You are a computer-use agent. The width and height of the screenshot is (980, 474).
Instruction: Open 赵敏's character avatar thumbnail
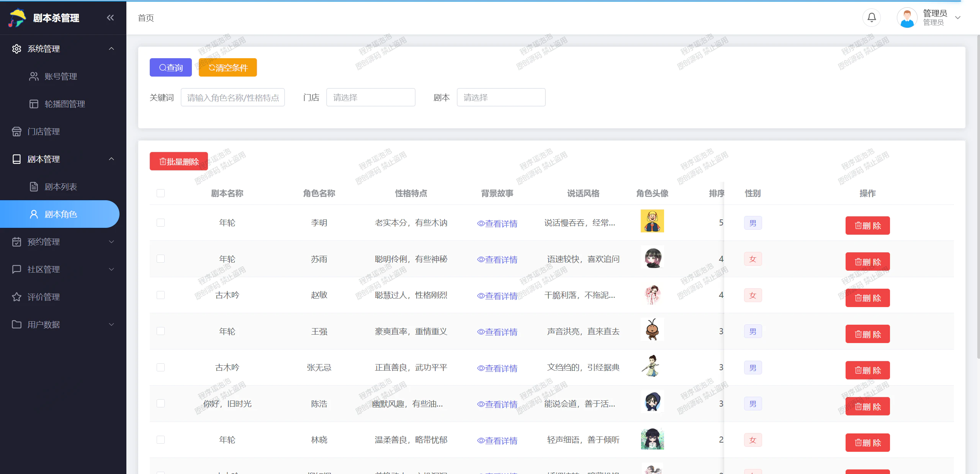[x=652, y=293]
